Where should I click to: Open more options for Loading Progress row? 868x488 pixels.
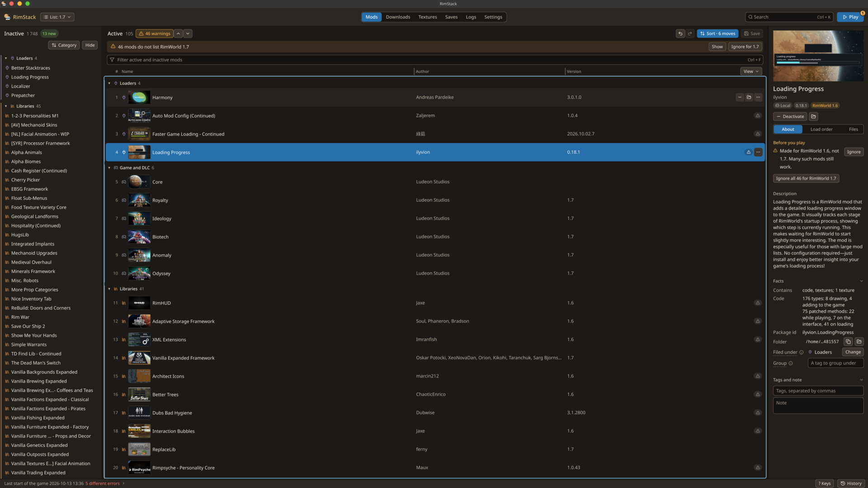click(758, 152)
